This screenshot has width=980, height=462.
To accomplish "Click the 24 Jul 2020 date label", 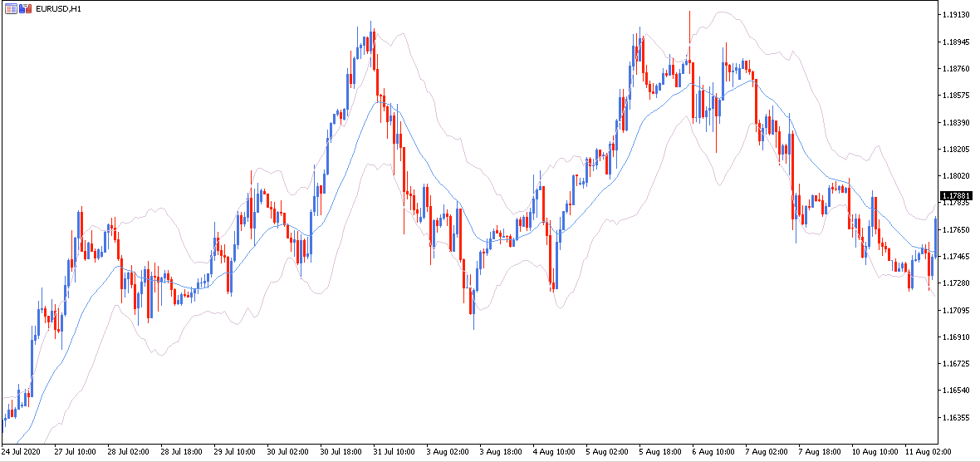I will (20, 451).
